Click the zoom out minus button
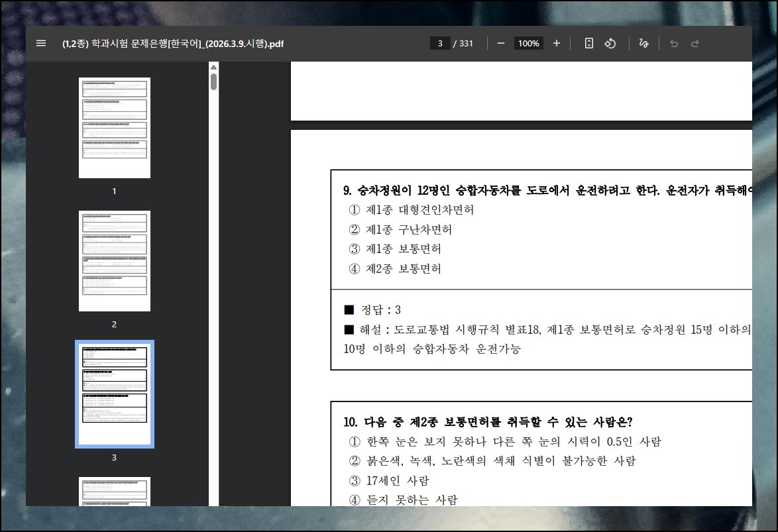 pyautogui.click(x=500, y=43)
